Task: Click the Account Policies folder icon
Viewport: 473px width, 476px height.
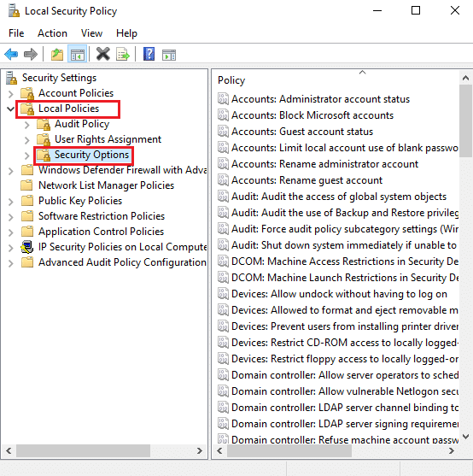Action: (27, 93)
